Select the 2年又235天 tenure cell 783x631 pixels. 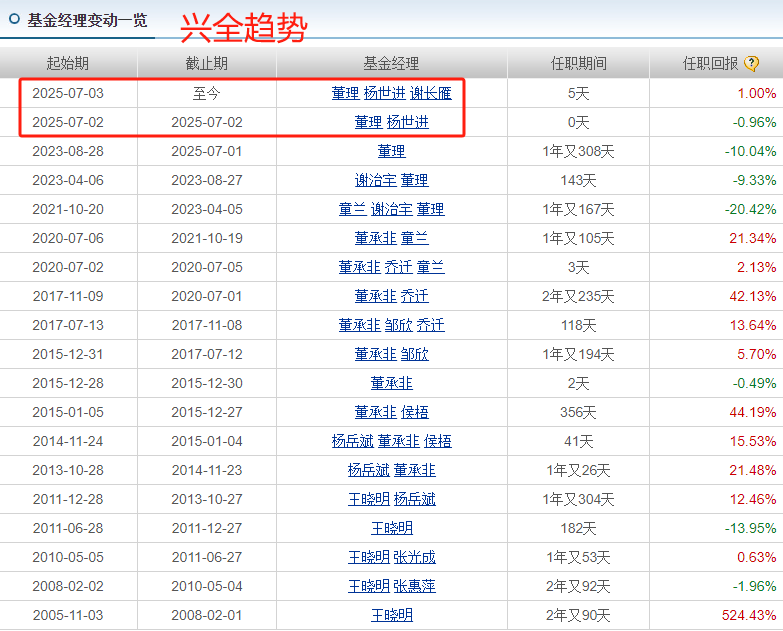tap(578, 296)
